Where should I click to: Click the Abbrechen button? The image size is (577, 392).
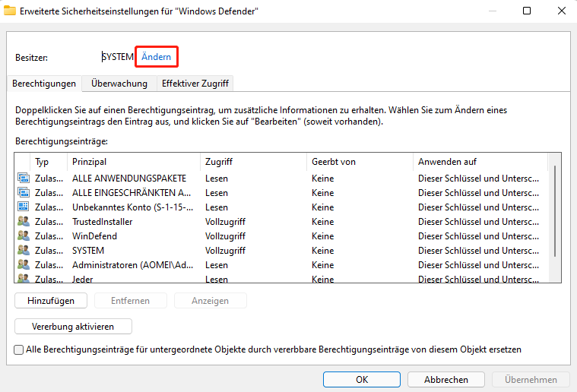pyautogui.click(x=446, y=380)
